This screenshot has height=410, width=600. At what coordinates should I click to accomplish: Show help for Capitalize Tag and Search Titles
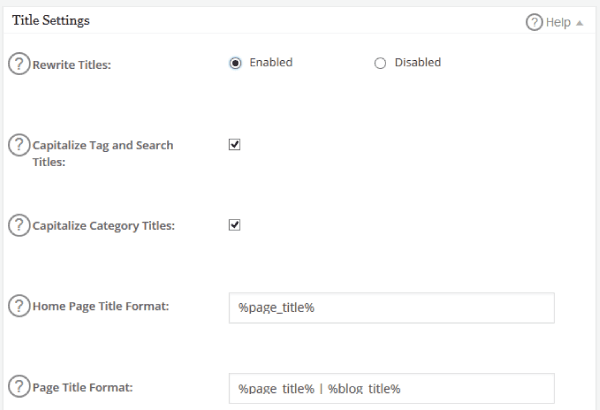click(x=19, y=145)
